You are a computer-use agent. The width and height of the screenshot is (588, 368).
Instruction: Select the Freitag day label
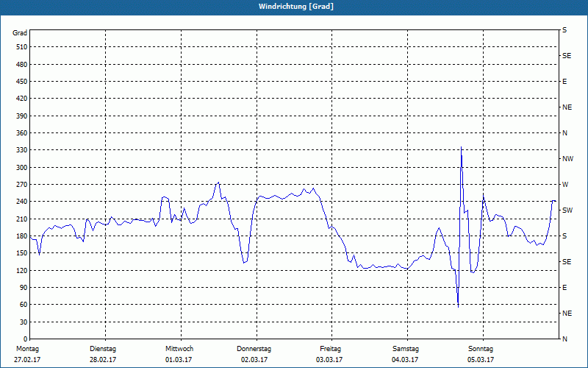pos(330,349)
